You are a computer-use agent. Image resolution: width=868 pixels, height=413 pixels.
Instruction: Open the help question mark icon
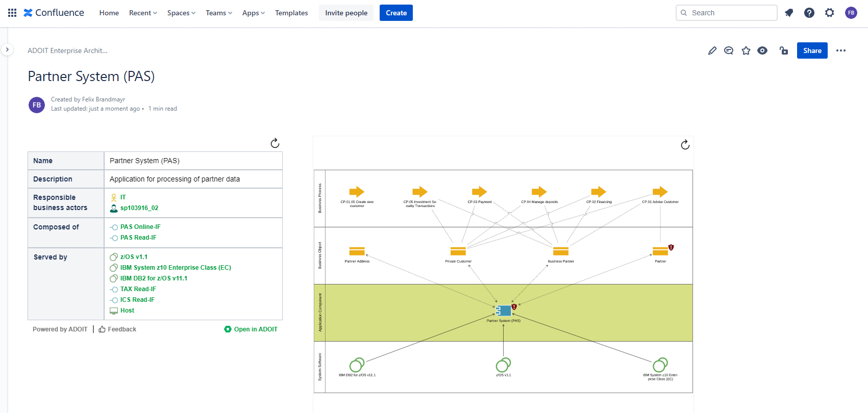(x=809, y=13)
